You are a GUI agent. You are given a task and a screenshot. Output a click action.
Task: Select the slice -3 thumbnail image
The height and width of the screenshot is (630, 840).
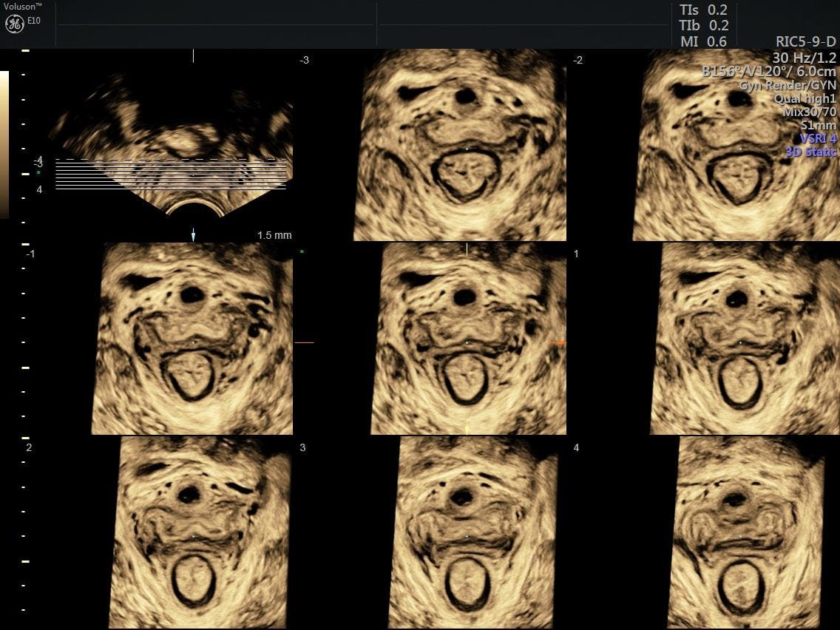pyautogui.click(x=460, y=145)
